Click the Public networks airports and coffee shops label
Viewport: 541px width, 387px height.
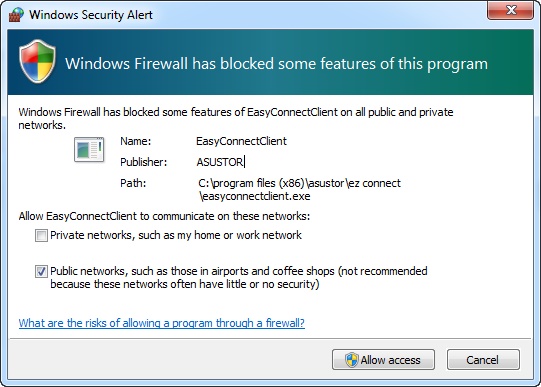[x=239, y=277]
